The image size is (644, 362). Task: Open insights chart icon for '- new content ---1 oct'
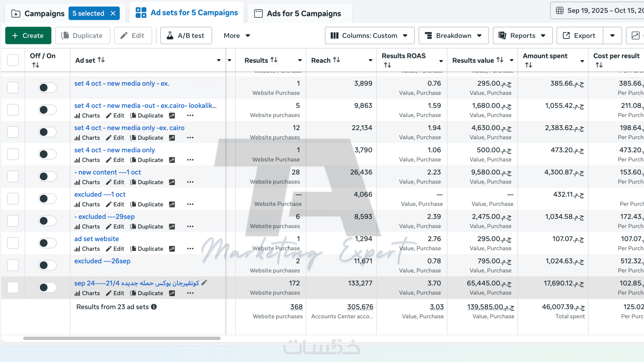coord(172,182)
